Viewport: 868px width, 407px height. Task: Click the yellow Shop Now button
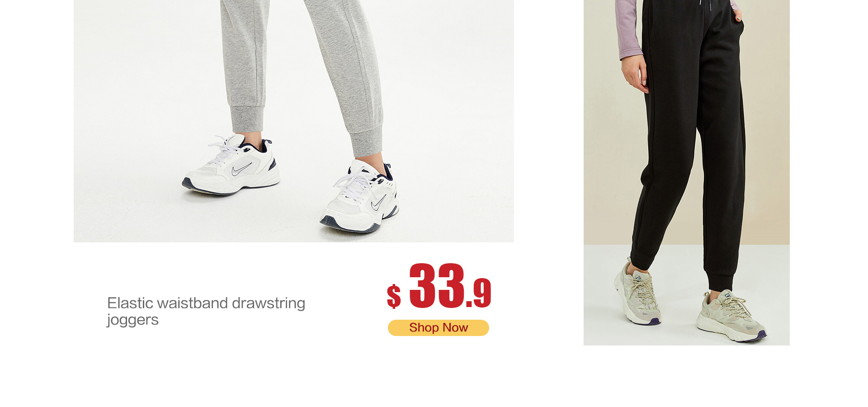point(438,328)
